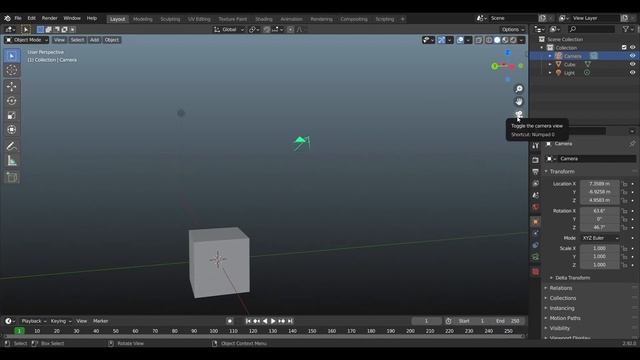The image size is (640, 360).
Task: Click the pin icon in properties header
Action: coord(632,144)
